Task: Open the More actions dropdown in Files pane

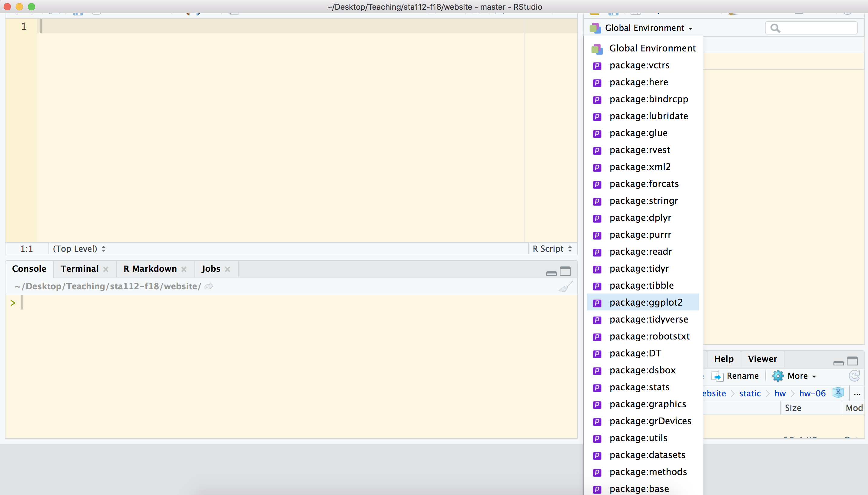Action: [795, 376]
